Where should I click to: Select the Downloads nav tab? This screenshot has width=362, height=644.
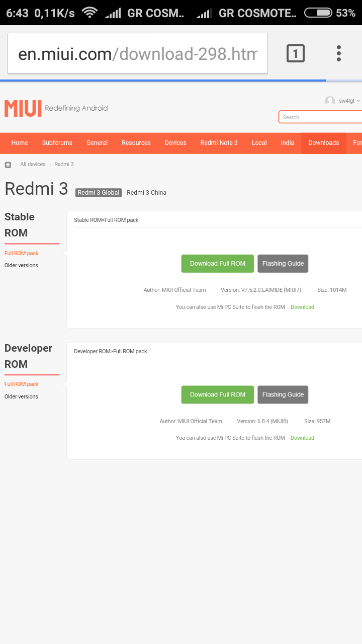coord(324,143)
